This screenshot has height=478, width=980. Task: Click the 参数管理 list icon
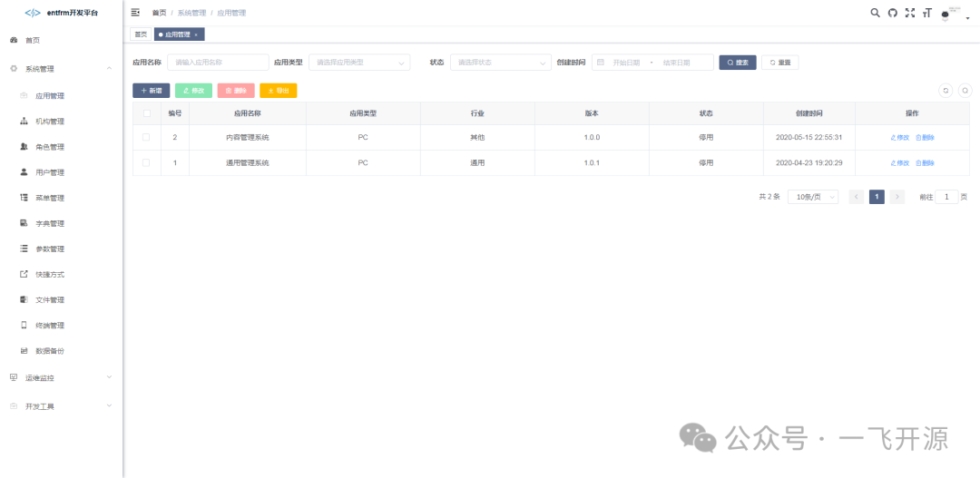point(24,249)
